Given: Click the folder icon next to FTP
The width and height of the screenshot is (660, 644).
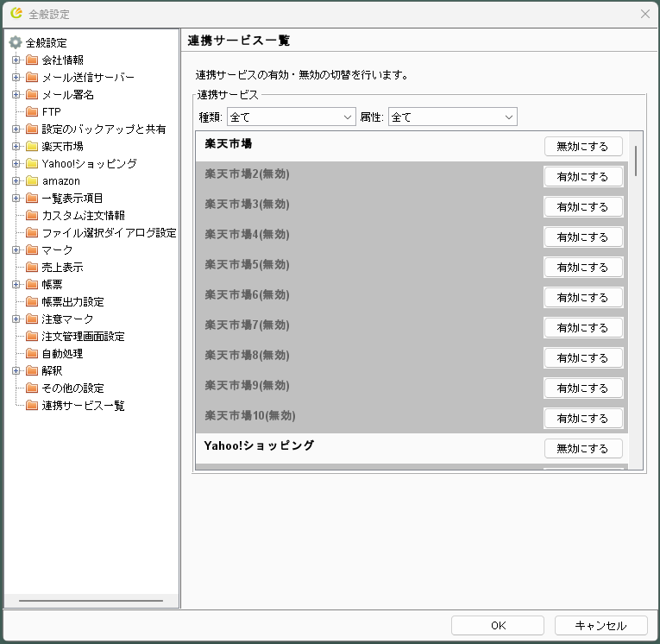Looking at the screenshot, I should [32, 112].
